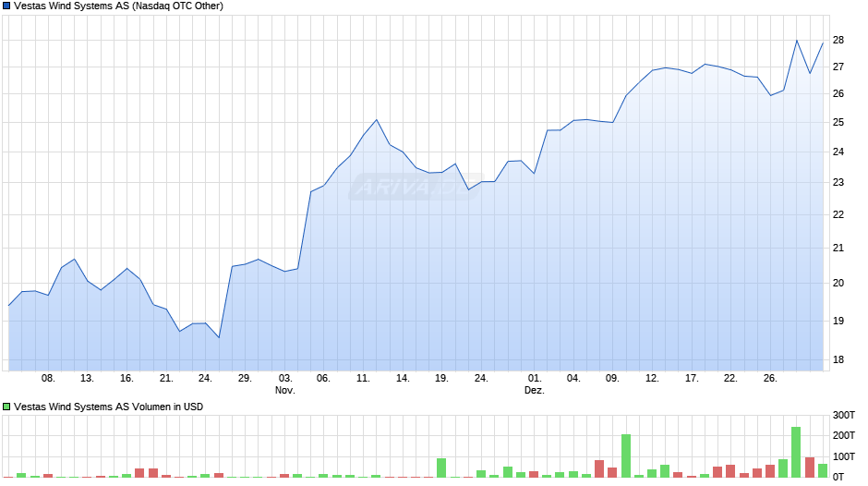The image size is (868, 486).
Task: Click the date label 12.
Action: (x=652, y=378)
